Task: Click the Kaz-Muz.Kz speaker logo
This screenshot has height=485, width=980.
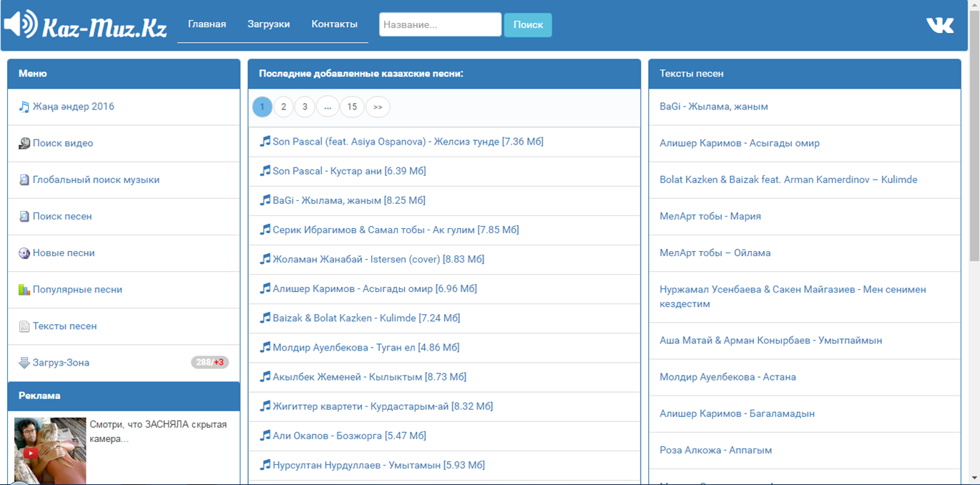Action: coord(21,24)
